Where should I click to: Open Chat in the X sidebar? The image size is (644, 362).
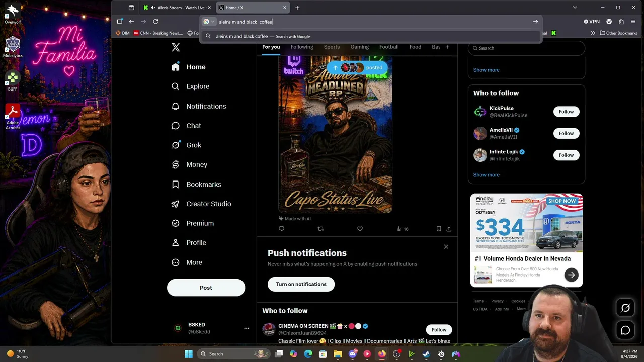186,126
